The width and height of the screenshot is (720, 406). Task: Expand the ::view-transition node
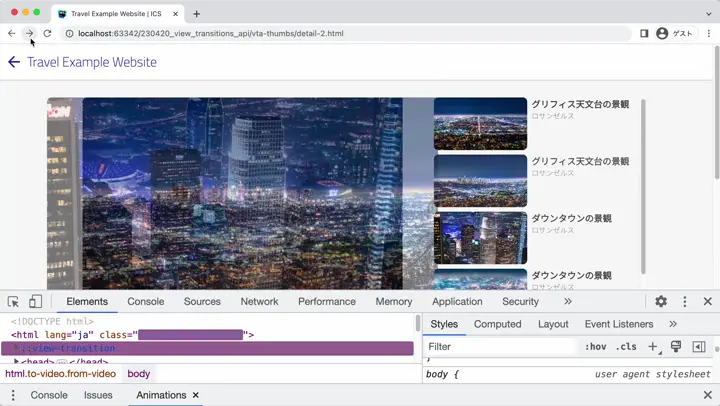17,348
